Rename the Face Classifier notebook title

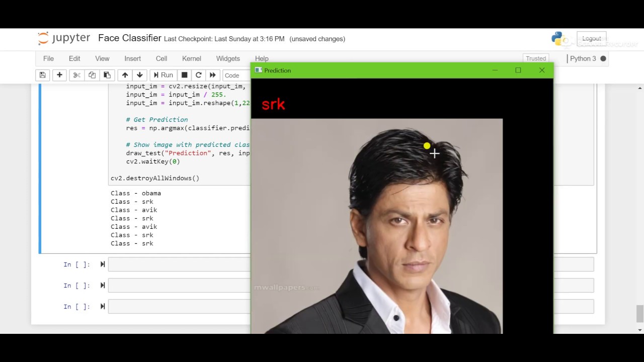(130, 38)
